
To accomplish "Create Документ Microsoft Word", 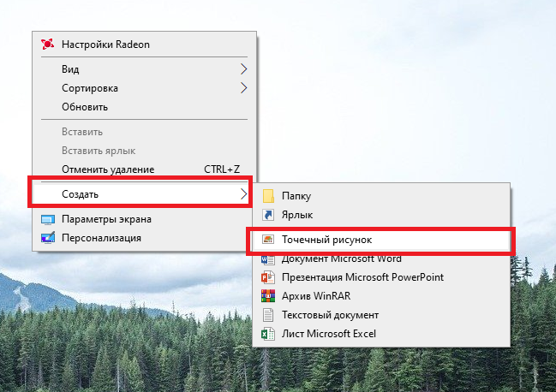I will click(381, 259).
